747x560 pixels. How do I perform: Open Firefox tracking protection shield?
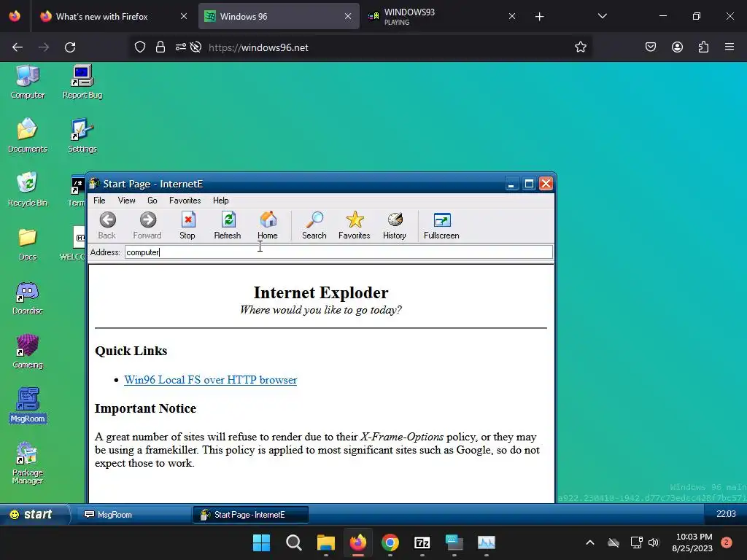tap(139, 47)
